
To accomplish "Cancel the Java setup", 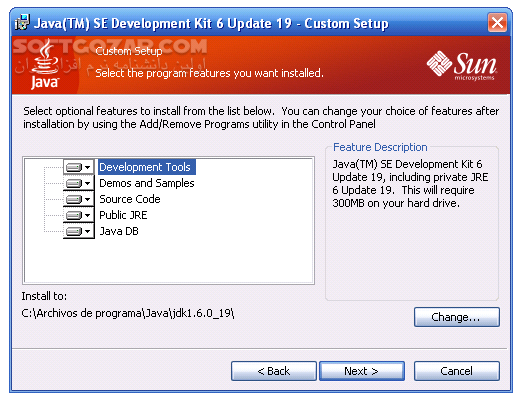I will click(x=457, y=371).
